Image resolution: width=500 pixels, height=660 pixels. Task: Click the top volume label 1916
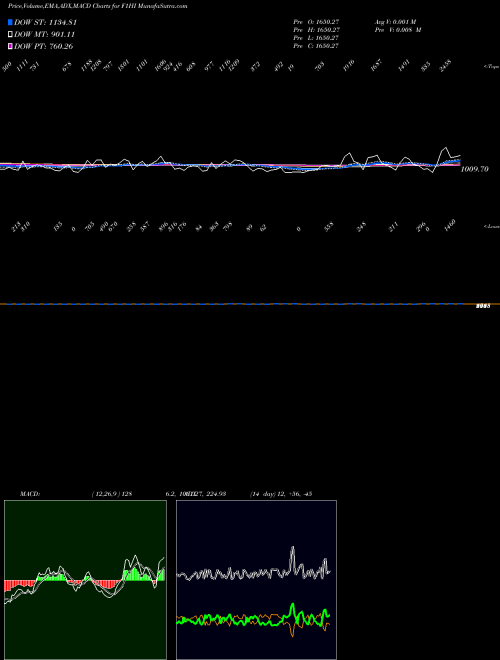pos(349,66)
